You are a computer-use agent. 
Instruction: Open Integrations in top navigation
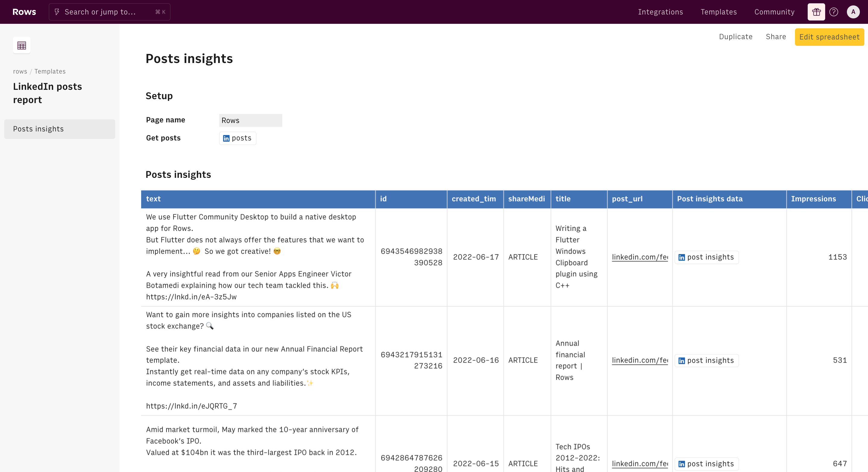[660, 12]
